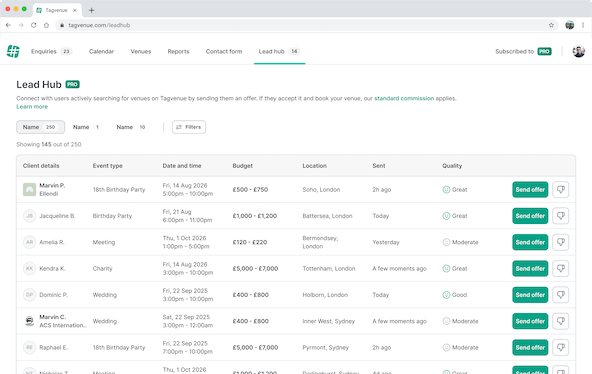
Task: Dismiss the Kendra K. lead with thumbs down
Action: click(x=561, y=268)
